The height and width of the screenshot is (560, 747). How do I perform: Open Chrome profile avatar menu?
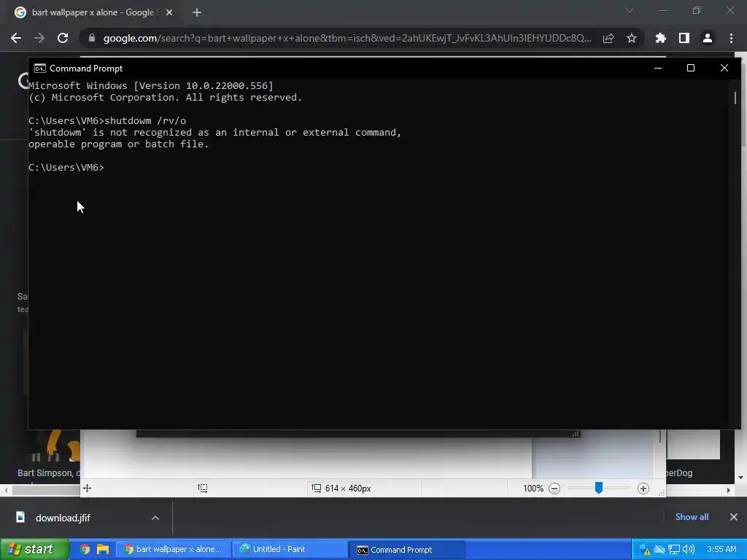click(708, 38)
